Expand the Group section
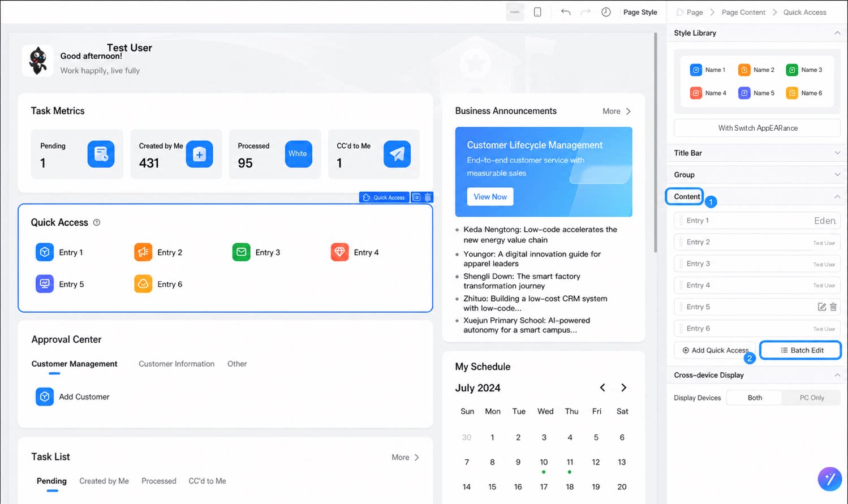 click(757, 175)
